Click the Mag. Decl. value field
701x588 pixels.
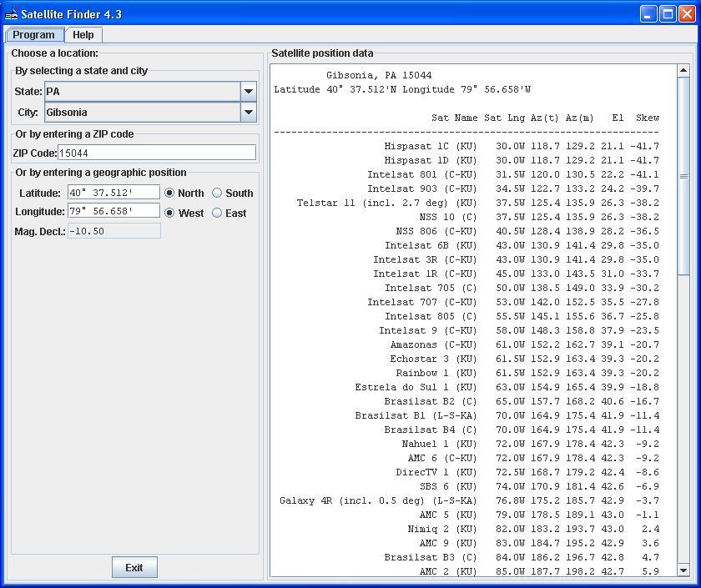coord(113,231)
